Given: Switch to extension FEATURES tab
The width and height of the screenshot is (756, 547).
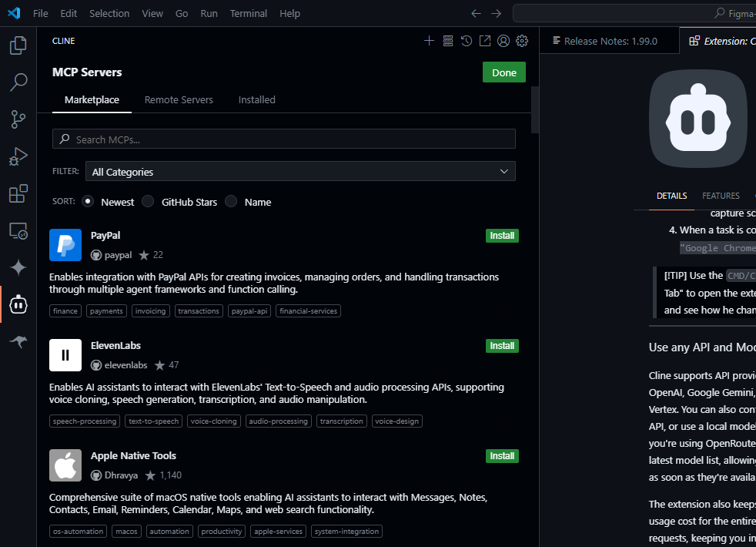Looking at the screenshot, I should [721, 196].
